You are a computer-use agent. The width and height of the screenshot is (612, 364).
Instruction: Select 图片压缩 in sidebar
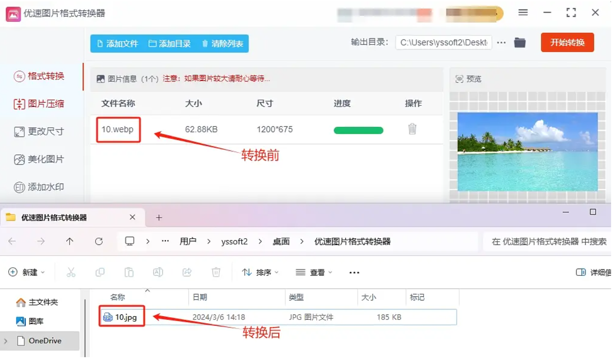tap(39, 104)
